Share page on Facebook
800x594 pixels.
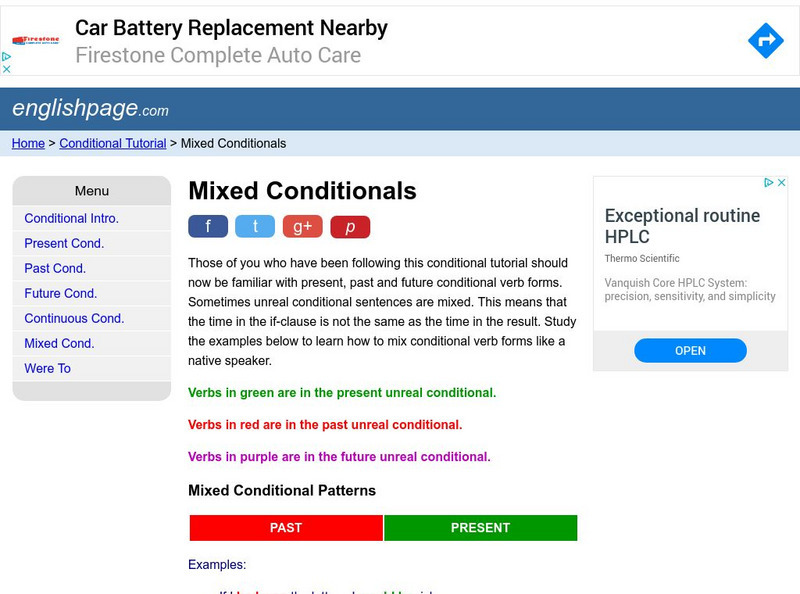tap(208, 227)
